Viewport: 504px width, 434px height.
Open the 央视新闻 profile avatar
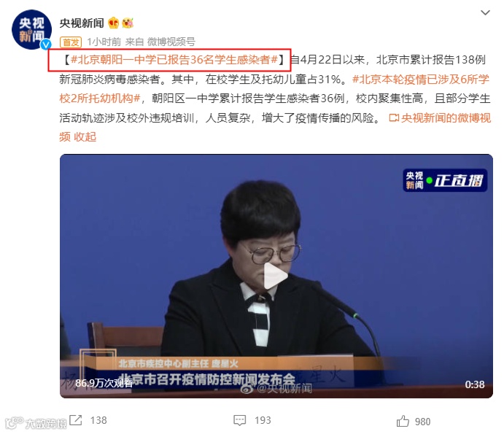(x=31, y=30)
